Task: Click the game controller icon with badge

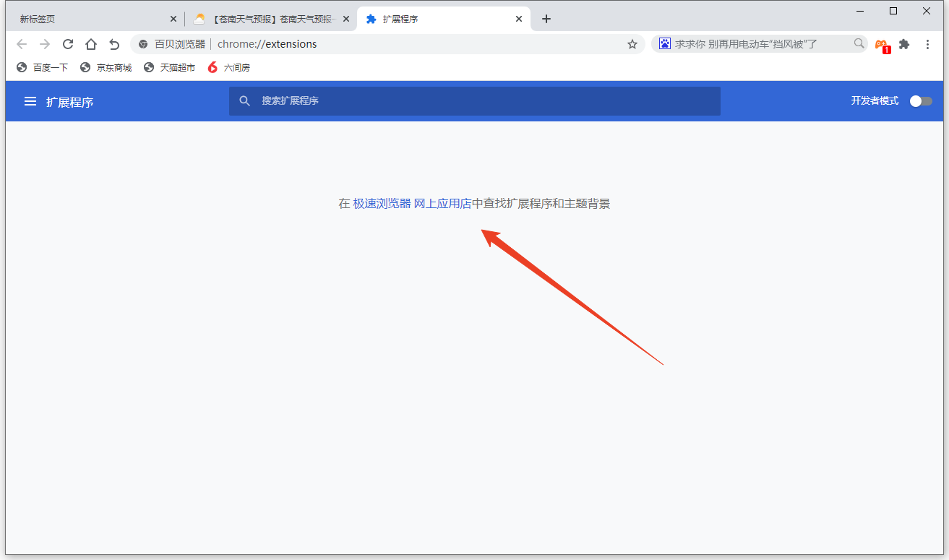Action: [881, 45]
